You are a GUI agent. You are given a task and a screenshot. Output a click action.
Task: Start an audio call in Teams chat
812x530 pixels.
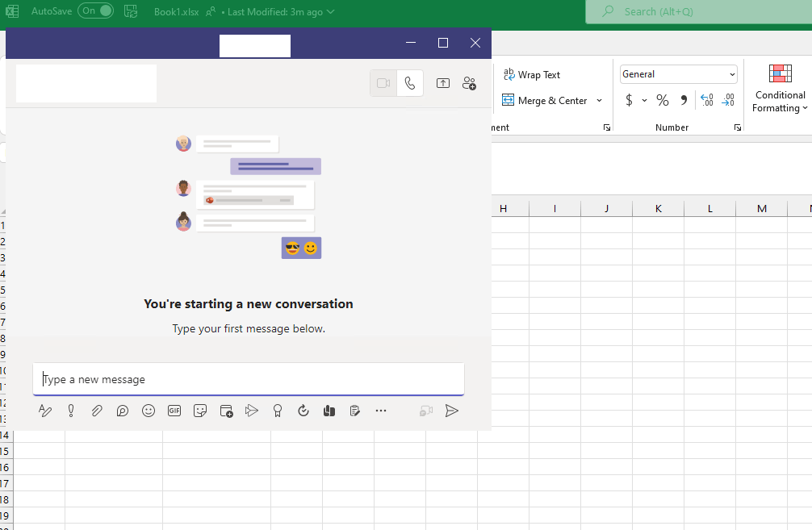click(x=409, y=83)
